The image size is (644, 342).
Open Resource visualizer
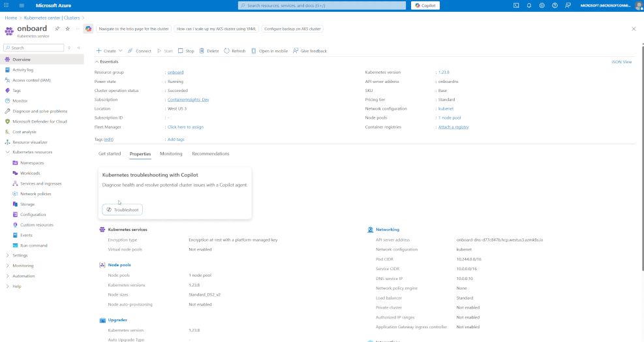click(29, 142)
